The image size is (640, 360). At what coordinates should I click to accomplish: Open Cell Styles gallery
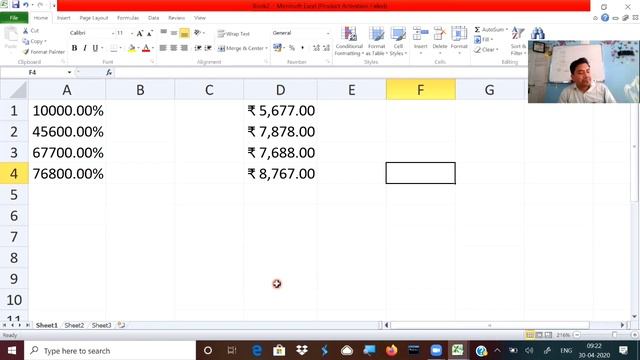pyautogui.click(x=398, y=41)
